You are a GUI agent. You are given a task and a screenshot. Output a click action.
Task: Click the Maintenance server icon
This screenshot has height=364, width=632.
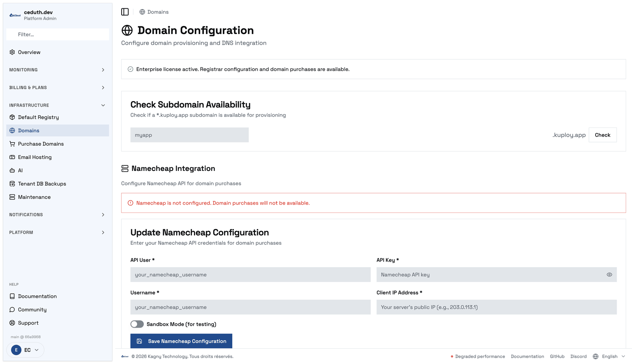click(x=12, y=197)
